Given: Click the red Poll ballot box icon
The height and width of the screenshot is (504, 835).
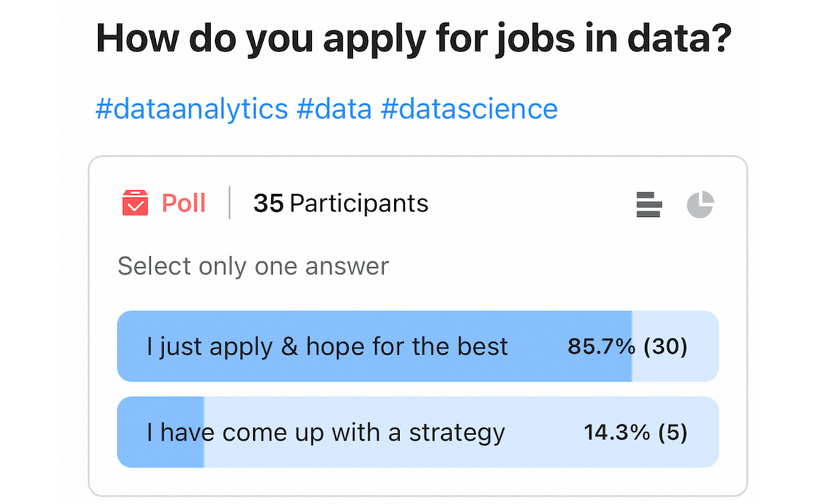Looking at the screenshot, I should click(x=135, y=204).
